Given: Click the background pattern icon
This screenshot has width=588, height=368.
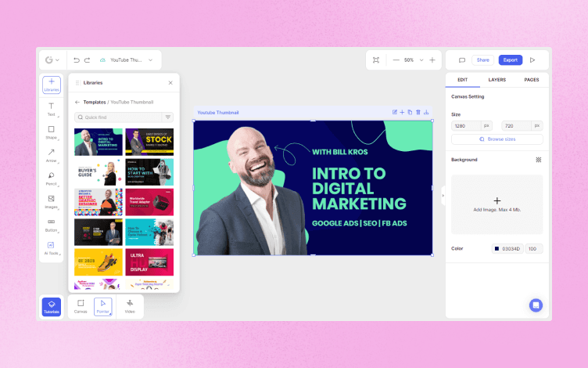Looking at the screenshot, I should [539, 160].
